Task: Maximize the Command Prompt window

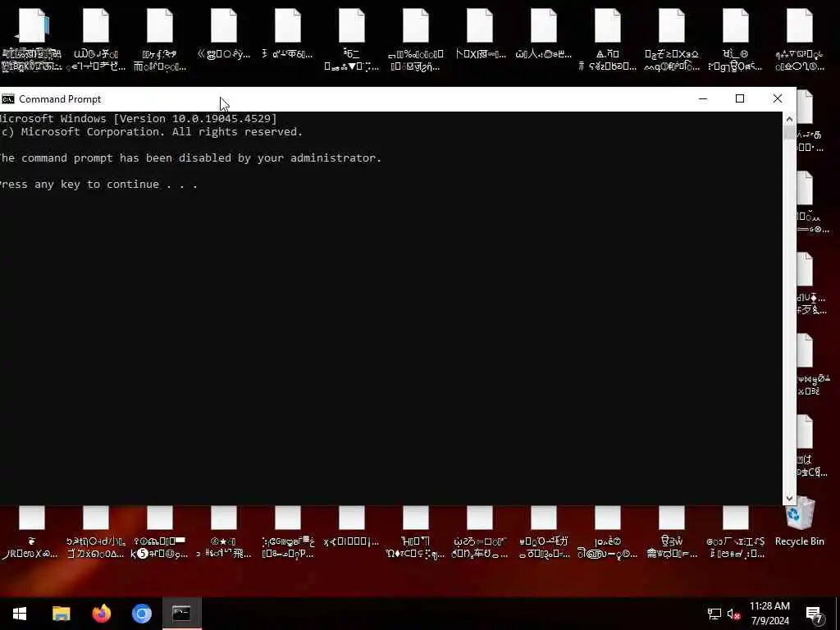Action: coord(740,98)
